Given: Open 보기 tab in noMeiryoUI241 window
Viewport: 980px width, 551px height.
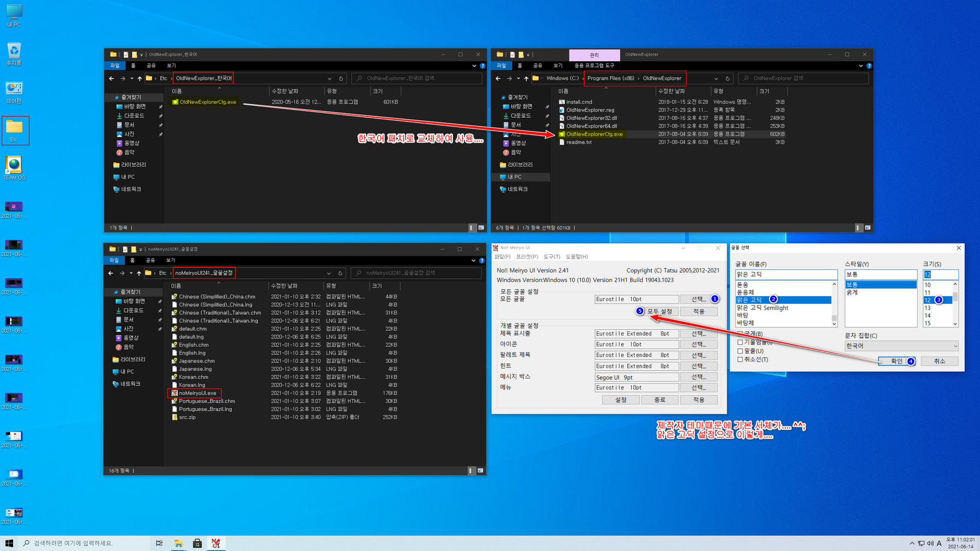Looking at the screenshot, I should coord(171,260).
